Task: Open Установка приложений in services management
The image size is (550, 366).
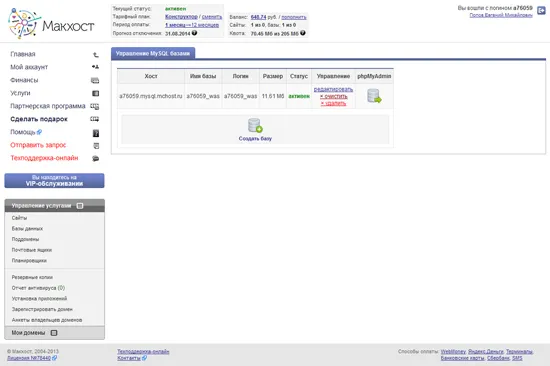Action: point(39,299)
